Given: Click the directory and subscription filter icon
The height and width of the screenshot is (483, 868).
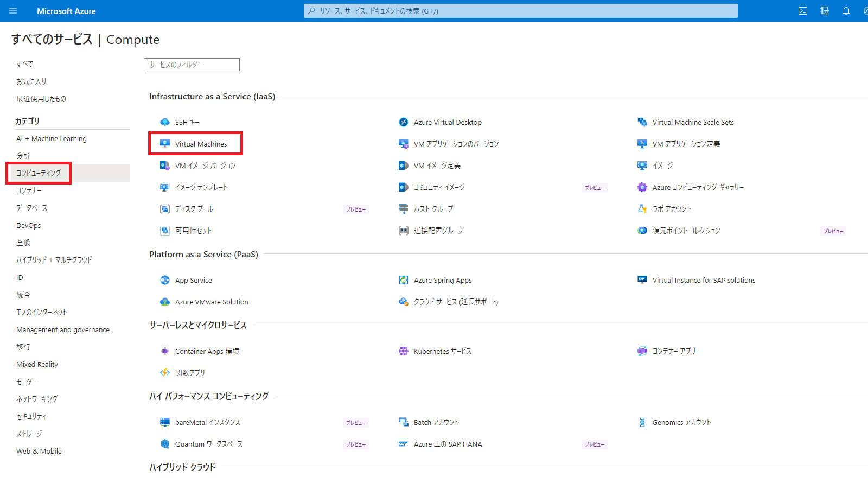Looking at the screenshot, I should coord(825,11).
